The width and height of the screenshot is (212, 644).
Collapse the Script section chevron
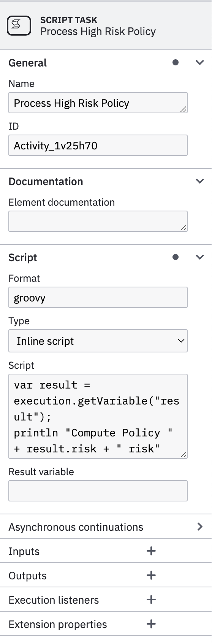point(200,257)
